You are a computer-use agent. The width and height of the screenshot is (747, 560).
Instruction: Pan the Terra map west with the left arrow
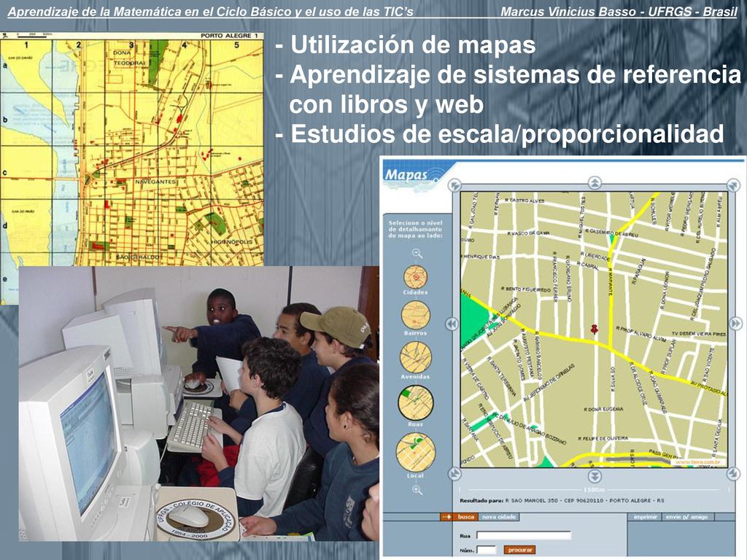click(452, 324)
